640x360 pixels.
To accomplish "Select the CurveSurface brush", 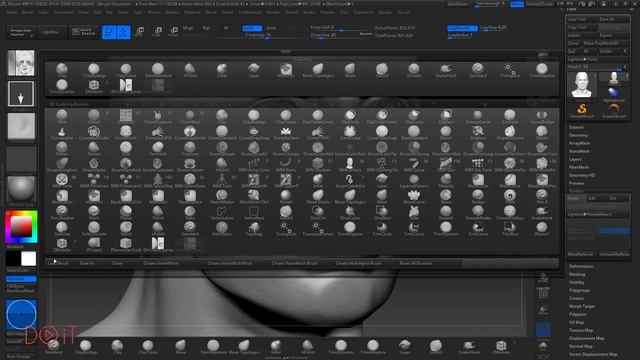I will point(286,133).
